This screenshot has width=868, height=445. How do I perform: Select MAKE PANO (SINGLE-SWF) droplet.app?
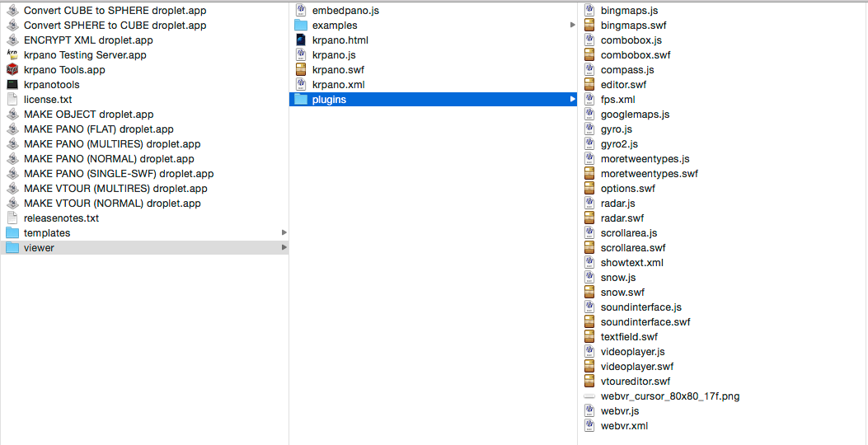click(119, 174)
